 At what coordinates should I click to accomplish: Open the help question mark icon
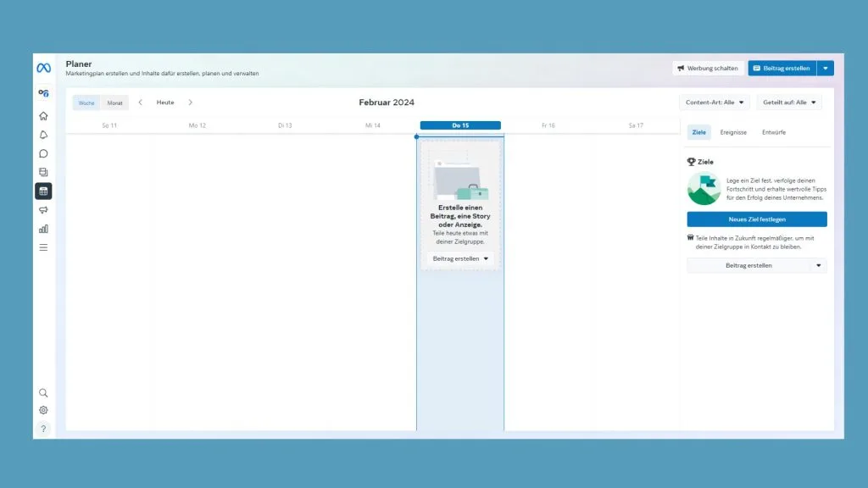(43, 429)
